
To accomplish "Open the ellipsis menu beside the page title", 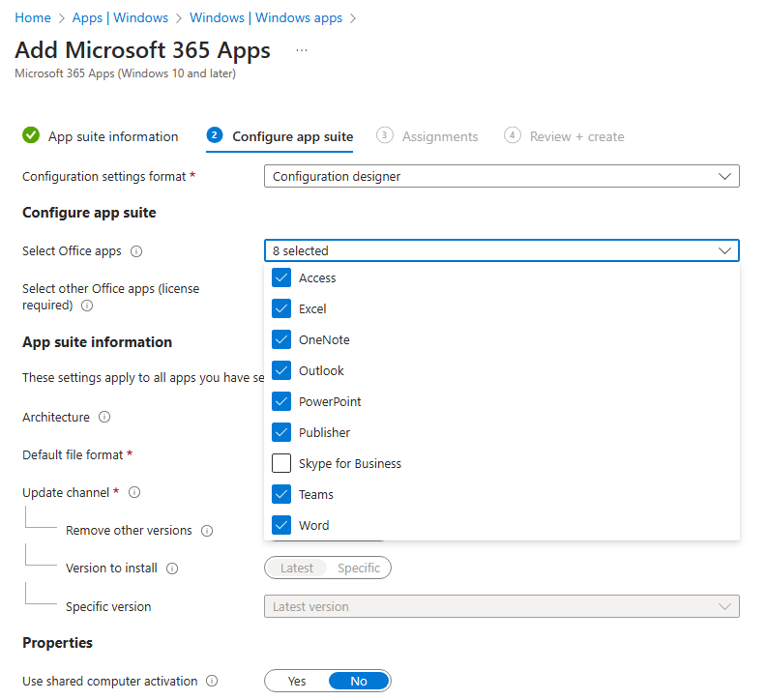I will tap(302, 50).
